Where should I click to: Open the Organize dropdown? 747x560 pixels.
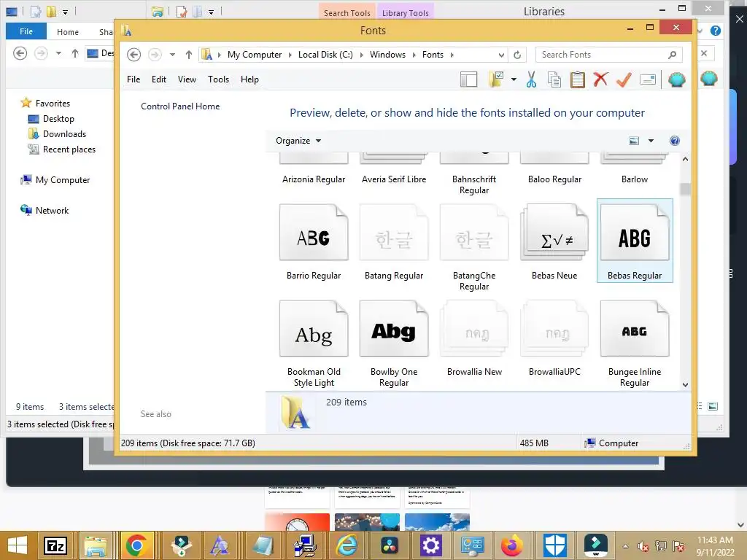pos(298,141)
